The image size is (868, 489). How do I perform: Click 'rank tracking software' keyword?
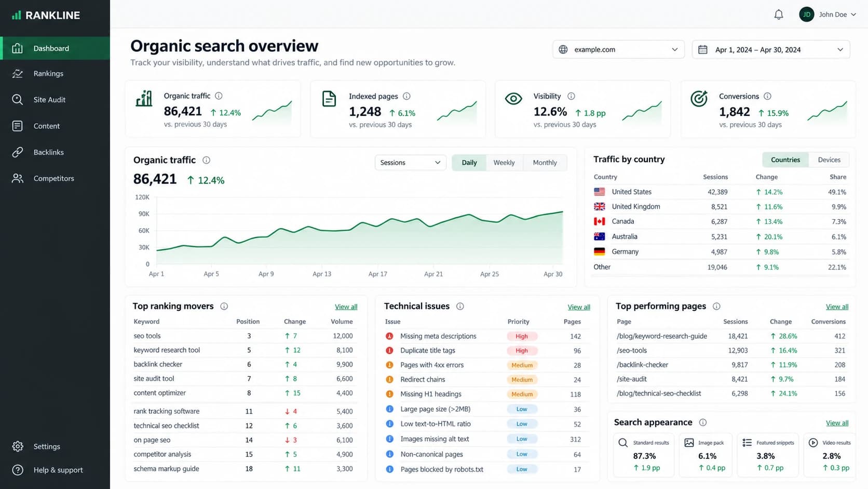166,411
